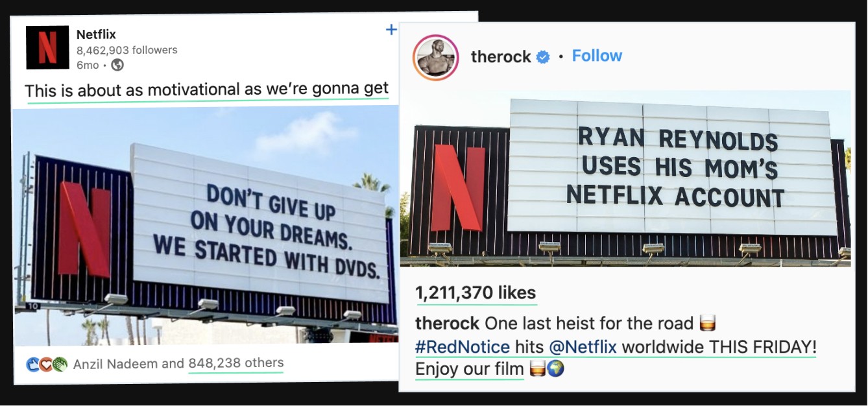View the 1,211,370 likes list
This screenshot has height=406, width=868.
click(x=476, y=293)
